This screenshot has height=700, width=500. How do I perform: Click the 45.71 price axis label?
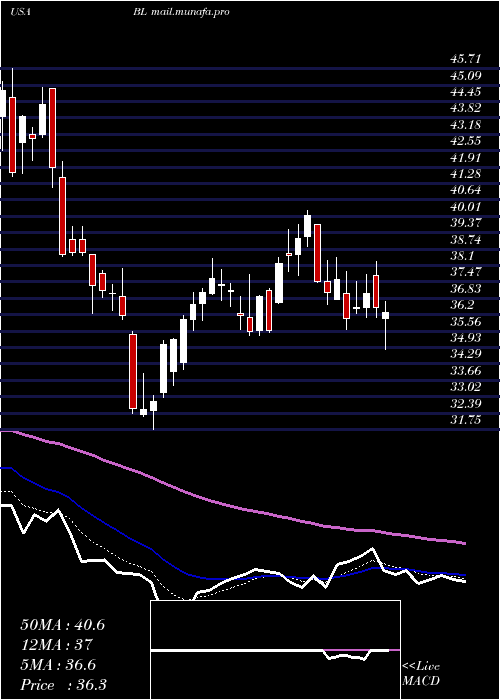coord(465,59)
